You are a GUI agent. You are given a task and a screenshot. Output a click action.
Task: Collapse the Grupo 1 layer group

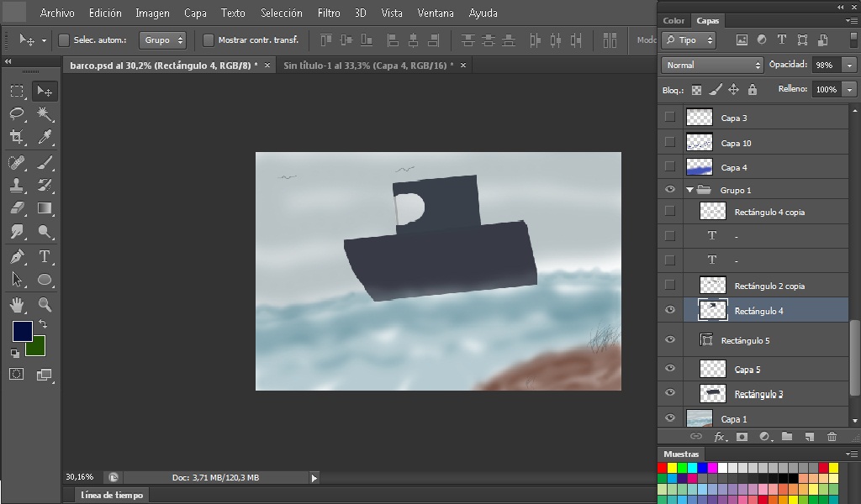pos(689,191)
